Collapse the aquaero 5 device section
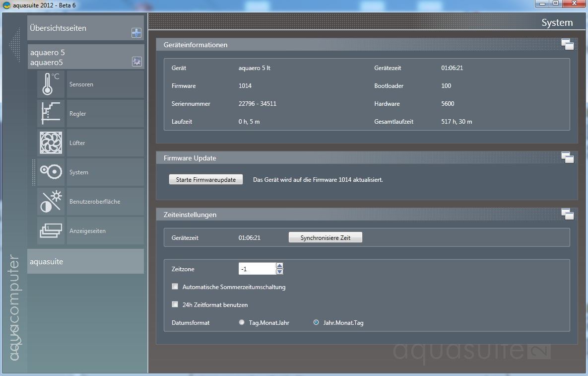588x376 pixels. 85,57
